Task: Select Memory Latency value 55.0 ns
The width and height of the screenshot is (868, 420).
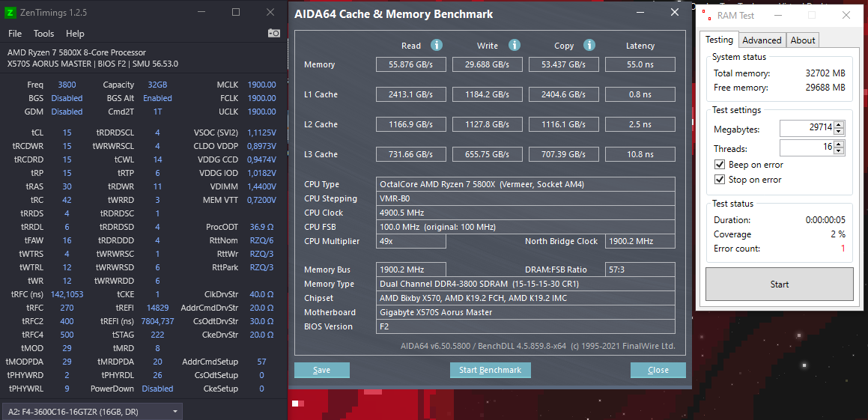Action: [640, 64]
